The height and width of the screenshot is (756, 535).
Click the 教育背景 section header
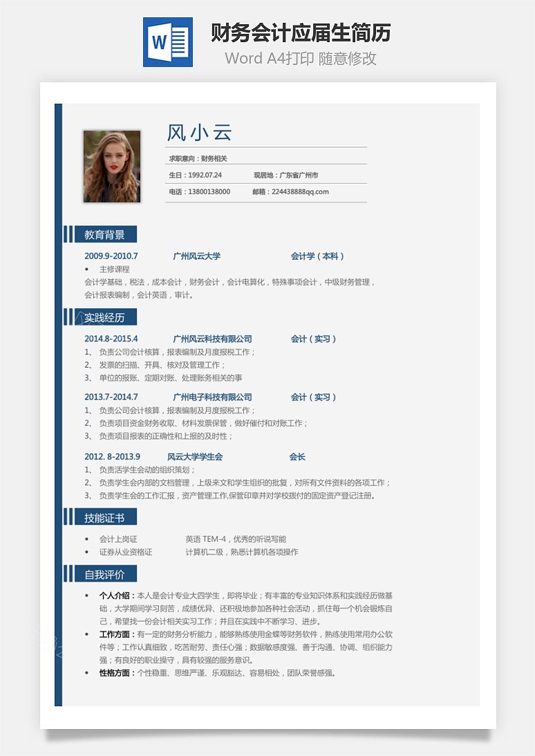point(104,234)
